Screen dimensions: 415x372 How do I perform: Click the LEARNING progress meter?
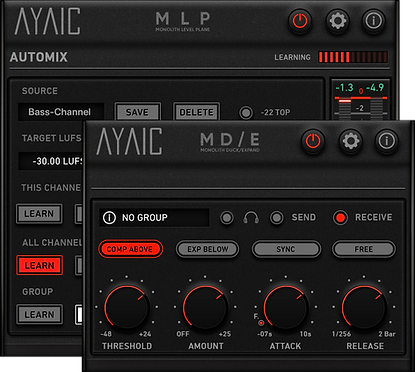(353, 57)
